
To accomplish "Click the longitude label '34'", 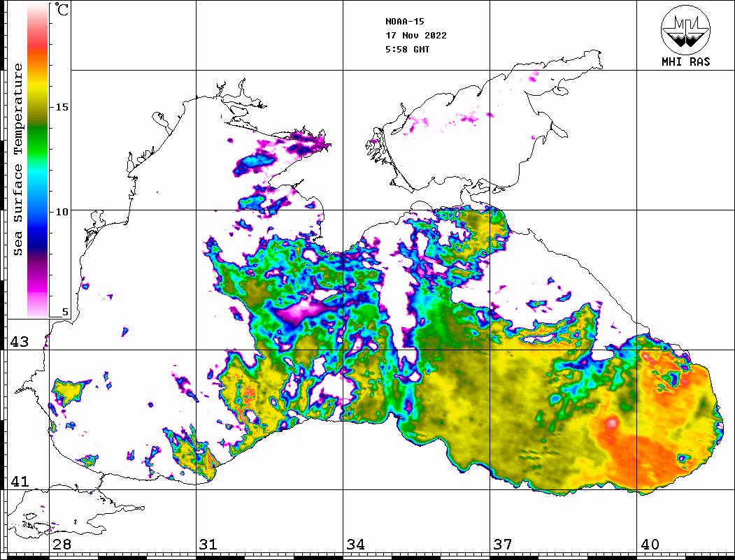I will coord(355,544).
